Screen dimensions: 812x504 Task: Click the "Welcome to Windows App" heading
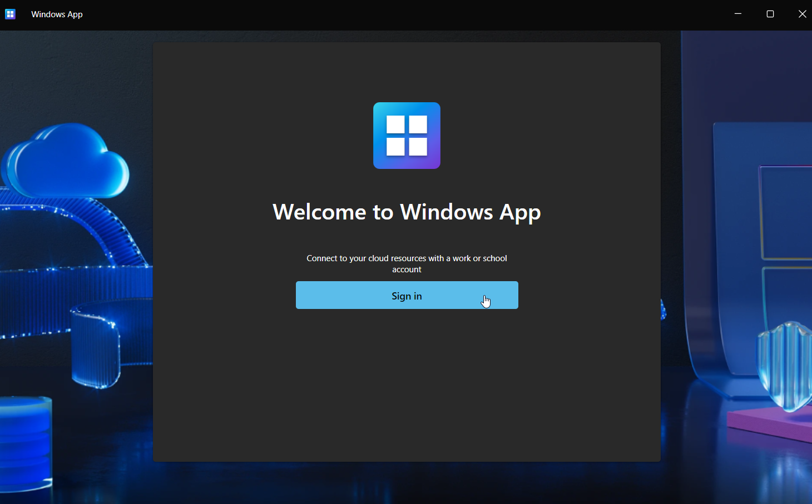407,212
